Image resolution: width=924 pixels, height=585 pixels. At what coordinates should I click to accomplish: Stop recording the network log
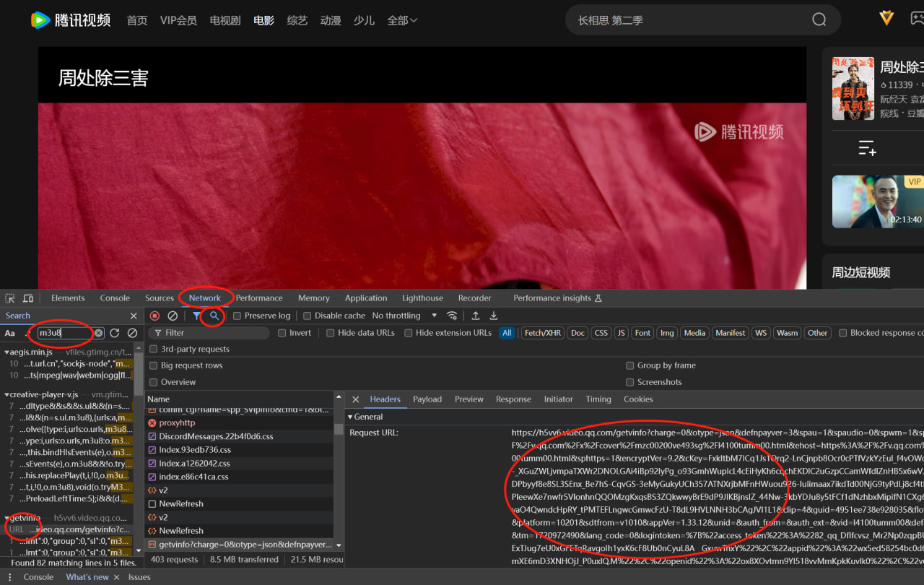point(154,316)
